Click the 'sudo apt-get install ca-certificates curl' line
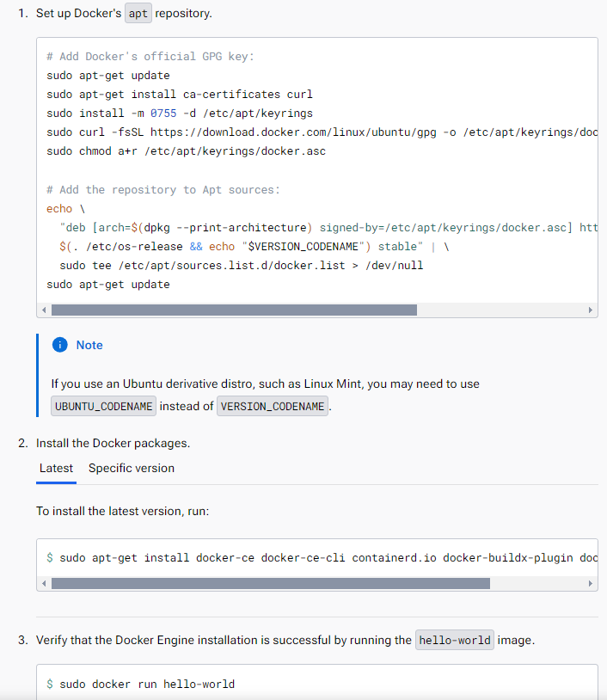Viewport: 607px width, 700px height. click(x=180, y=95)
